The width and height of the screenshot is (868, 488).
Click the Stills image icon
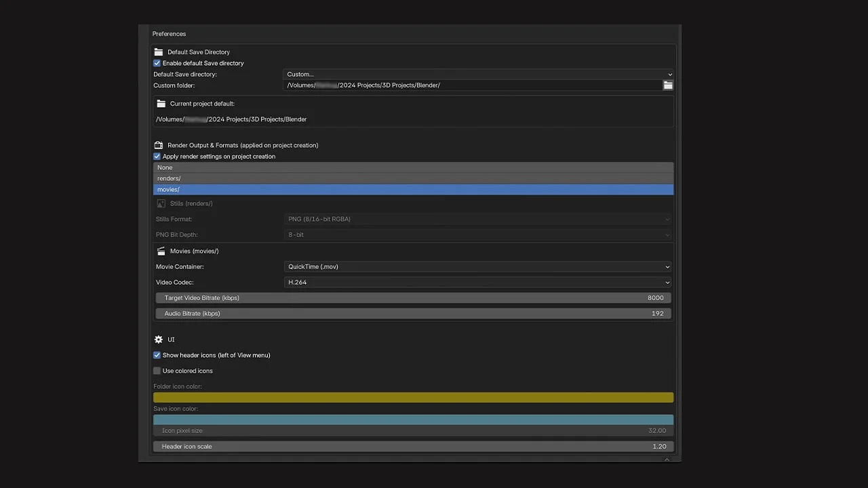point(161,203)
